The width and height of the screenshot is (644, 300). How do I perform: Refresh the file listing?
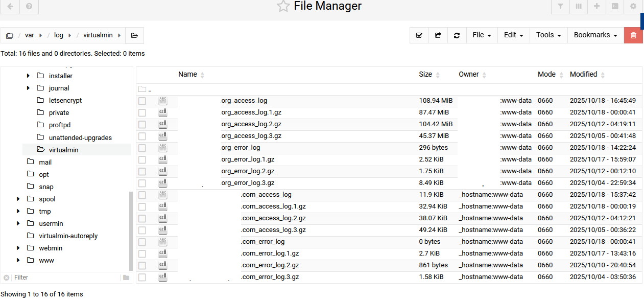pos(457,35)
